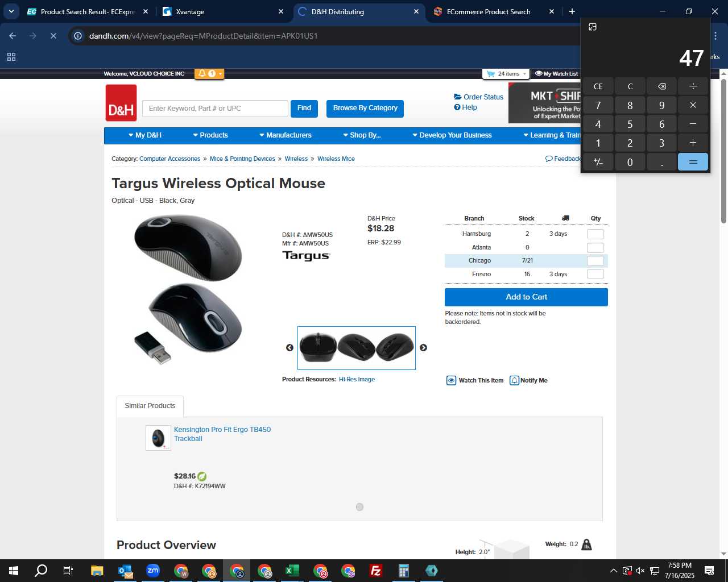Click Notify Me bell icon

514,381
